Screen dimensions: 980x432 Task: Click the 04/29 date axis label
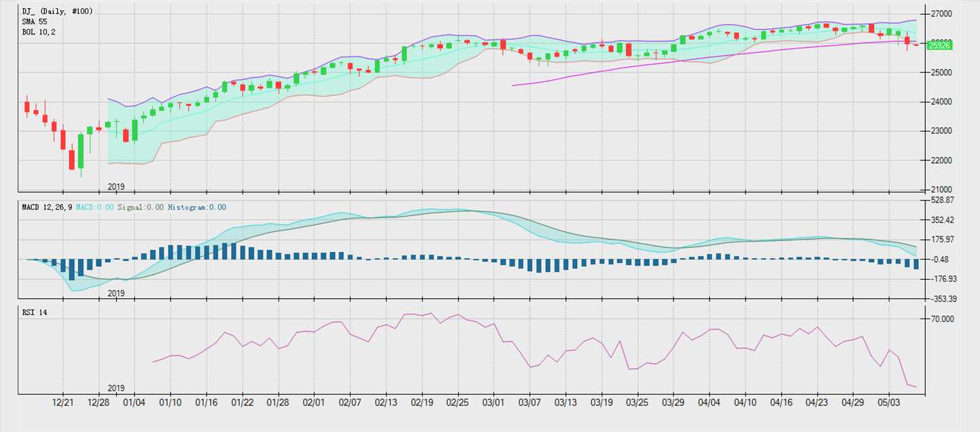point(853,403)
